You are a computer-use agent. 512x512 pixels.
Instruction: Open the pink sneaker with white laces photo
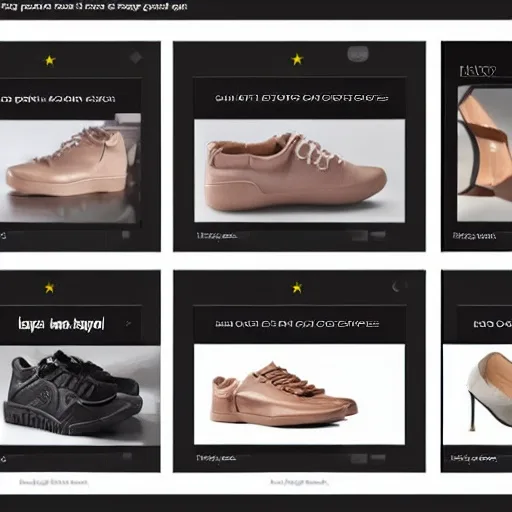coord(300,171)
